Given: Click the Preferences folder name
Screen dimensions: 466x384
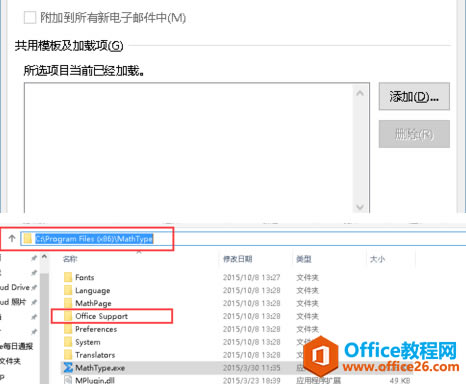Looking at the screenshot, I should [96, 329].
